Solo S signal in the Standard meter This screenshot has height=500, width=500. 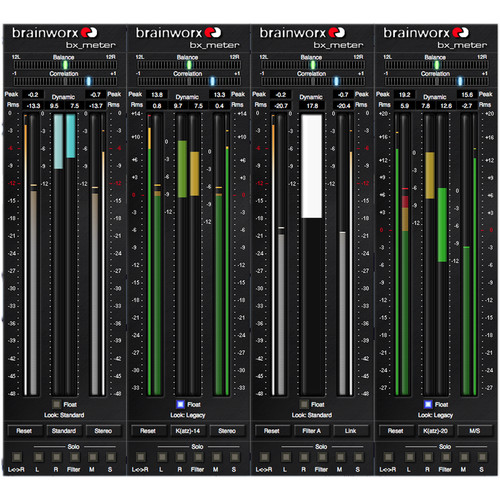pos(111,457)
